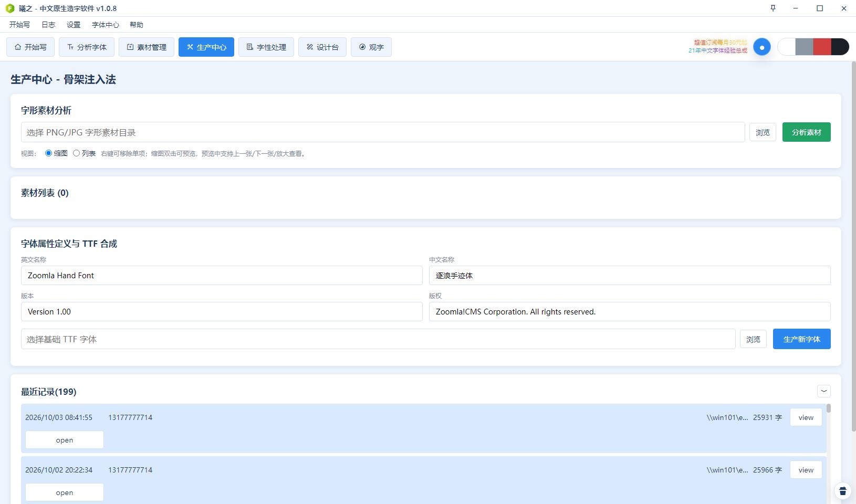
Task: Pick the red theme swatch
Action: pyautogui.click(x=822, y=47)
